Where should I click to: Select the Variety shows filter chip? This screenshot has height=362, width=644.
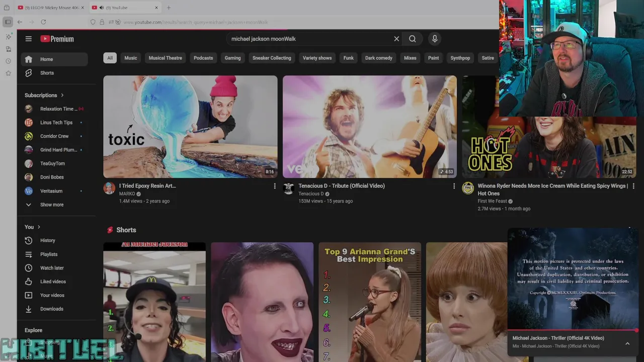(317, 58)
